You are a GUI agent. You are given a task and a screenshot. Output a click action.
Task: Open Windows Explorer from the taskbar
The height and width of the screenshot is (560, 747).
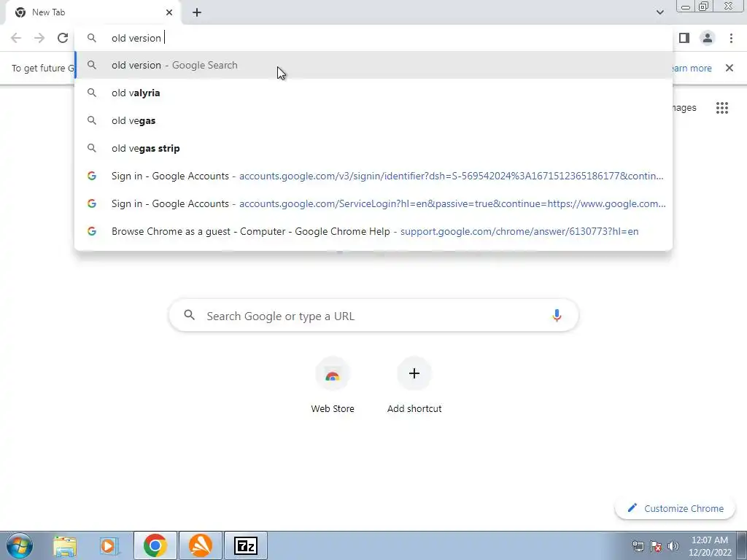[x=65, y=545]
